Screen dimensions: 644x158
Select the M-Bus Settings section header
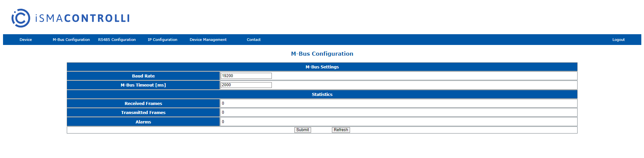322,67
